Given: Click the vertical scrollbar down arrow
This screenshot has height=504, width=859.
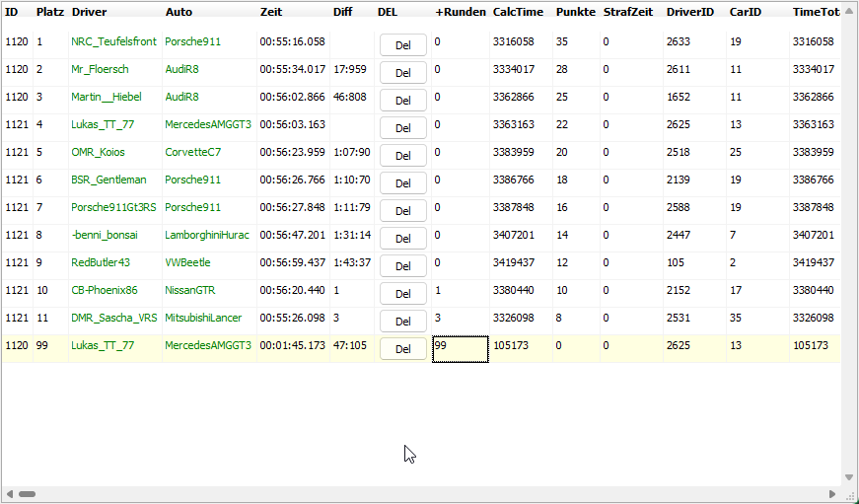Looking at the screenshot, I should coord(849,477).
